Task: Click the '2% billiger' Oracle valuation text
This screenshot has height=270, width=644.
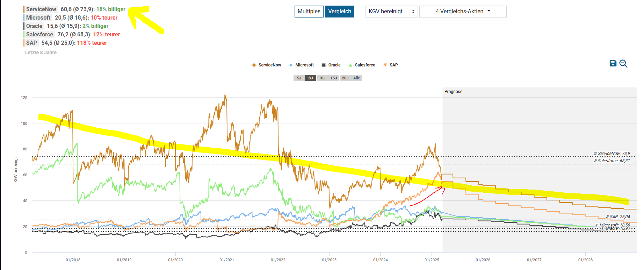Action: click(95, 26)
